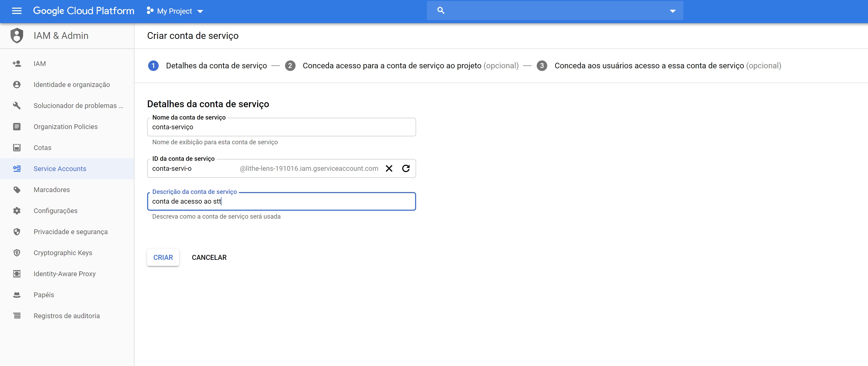Click the CANCELAR button

(x=209, y=257)
